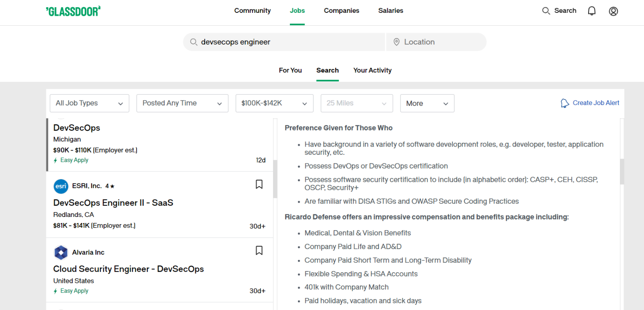Click the job description scrollbar thumb
This screenshot has height=310, width=644.
click(x=622, y=172)
